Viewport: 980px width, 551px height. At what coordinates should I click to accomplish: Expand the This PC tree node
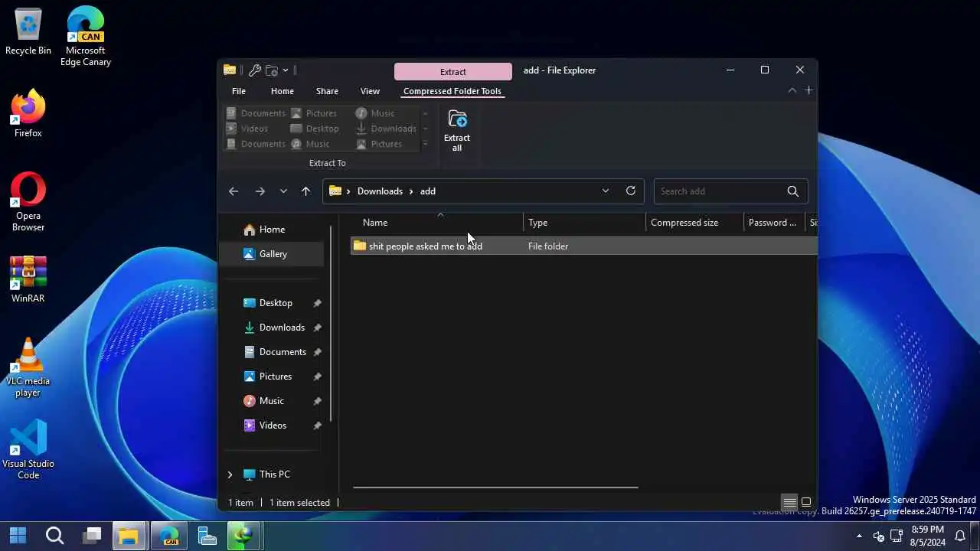click(x=230, y=474)
